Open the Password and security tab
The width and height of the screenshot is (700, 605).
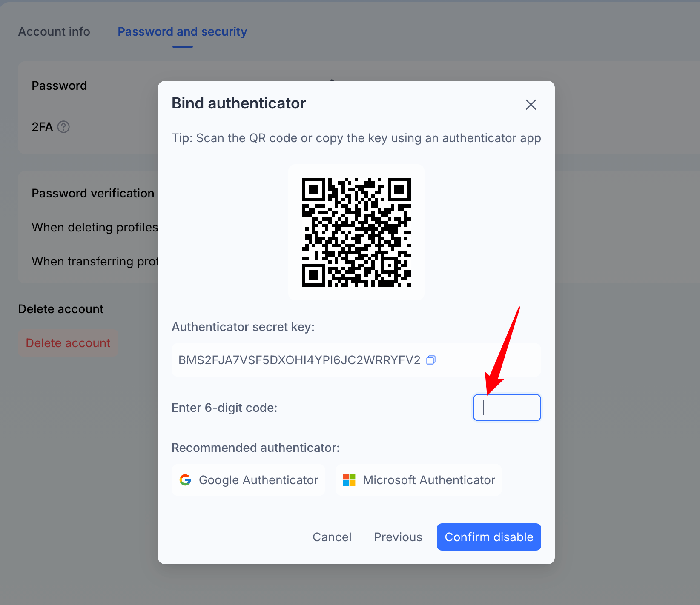point(182,31)
